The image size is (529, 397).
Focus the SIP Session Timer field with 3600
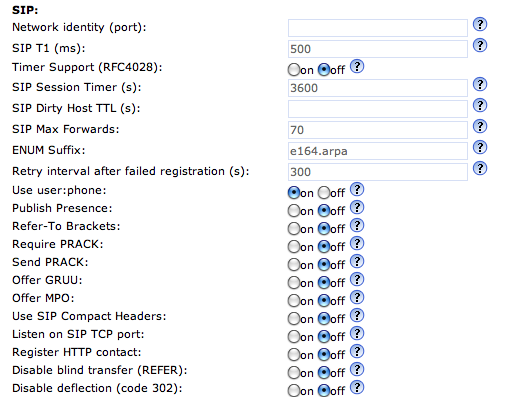tap(378, 88)
